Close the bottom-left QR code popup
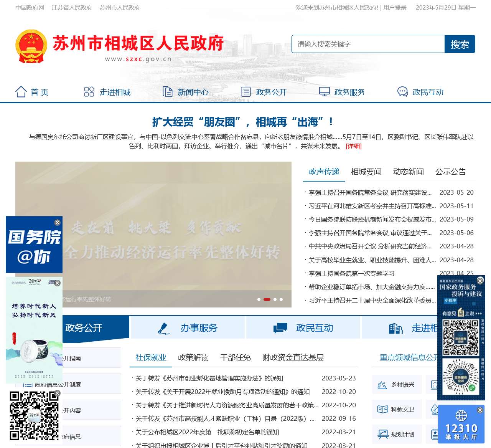Image resolution: width=491 pixels, height=448 pixels. tap(57, 393)
